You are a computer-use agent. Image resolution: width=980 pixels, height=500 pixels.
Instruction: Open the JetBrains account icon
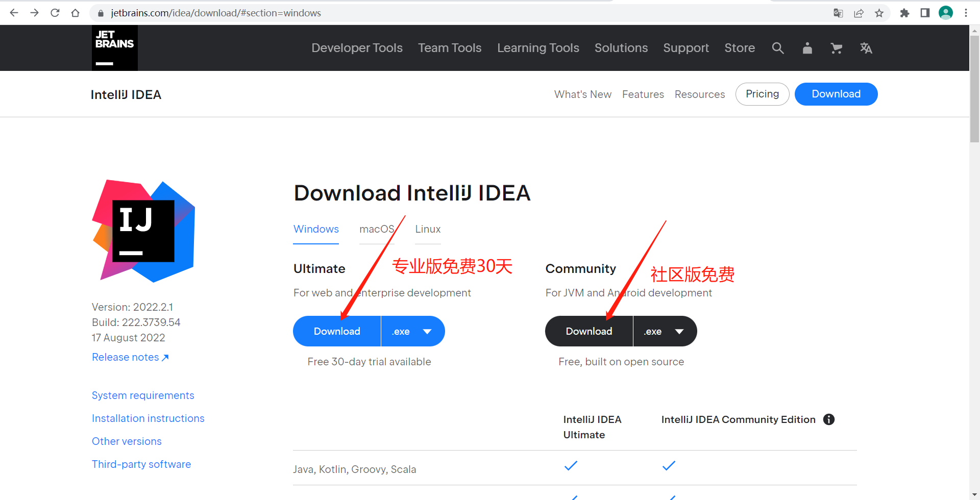coord(807,48)
